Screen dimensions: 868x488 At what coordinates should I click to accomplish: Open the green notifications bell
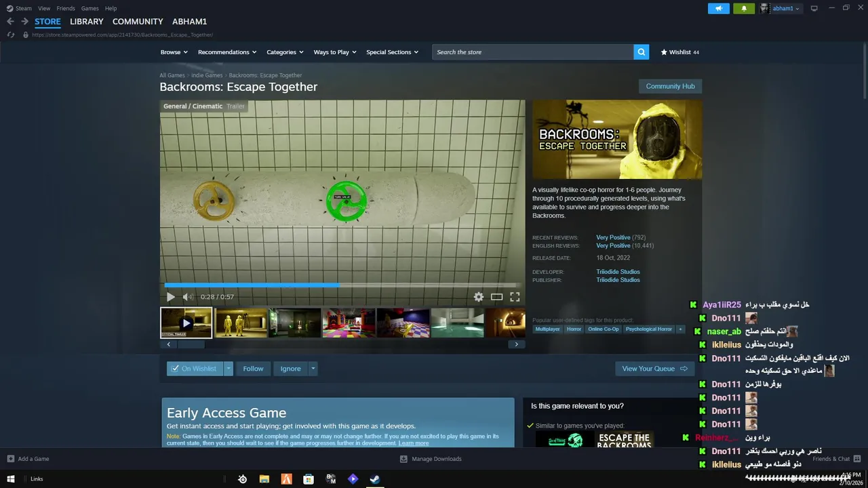coord(744,8)
